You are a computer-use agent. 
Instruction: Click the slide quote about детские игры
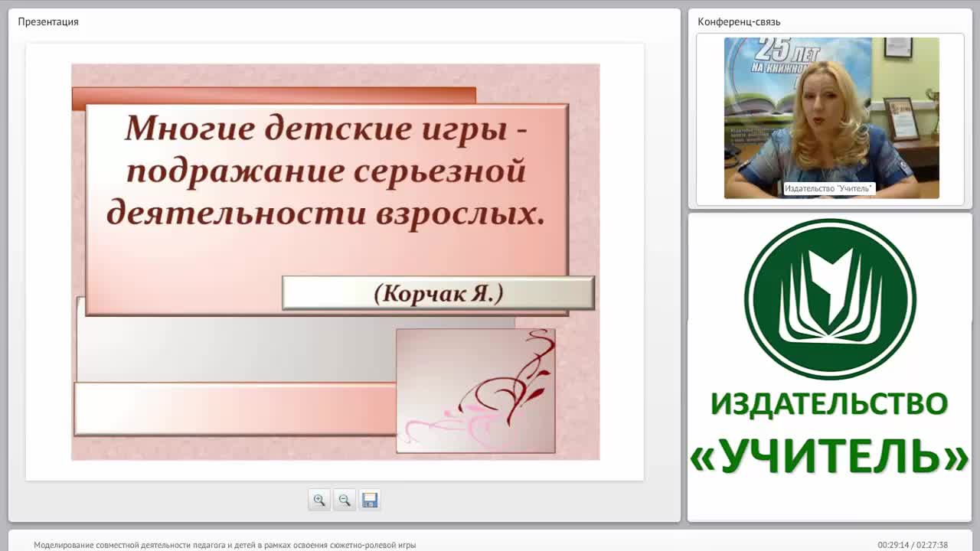[326, 171]
